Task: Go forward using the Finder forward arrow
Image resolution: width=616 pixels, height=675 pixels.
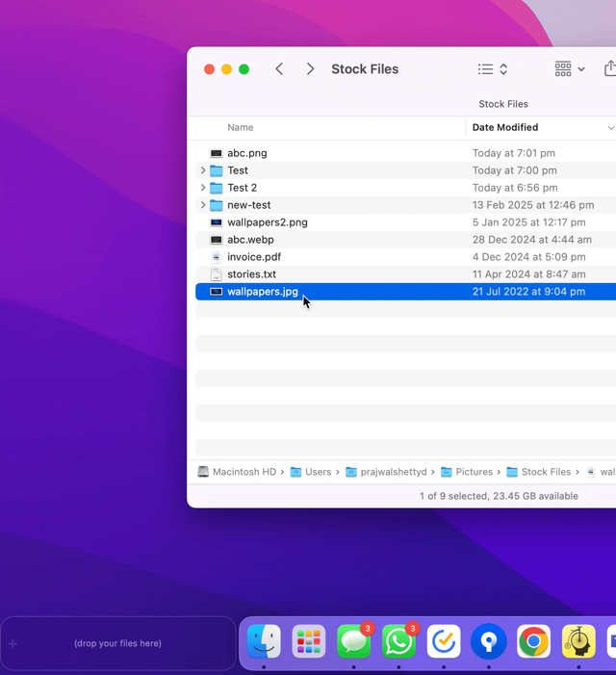Action: click(x=310, y=69)
